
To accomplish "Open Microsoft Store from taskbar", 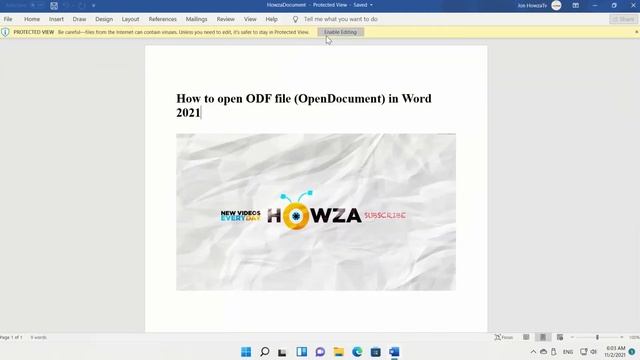I will (376, 352).
